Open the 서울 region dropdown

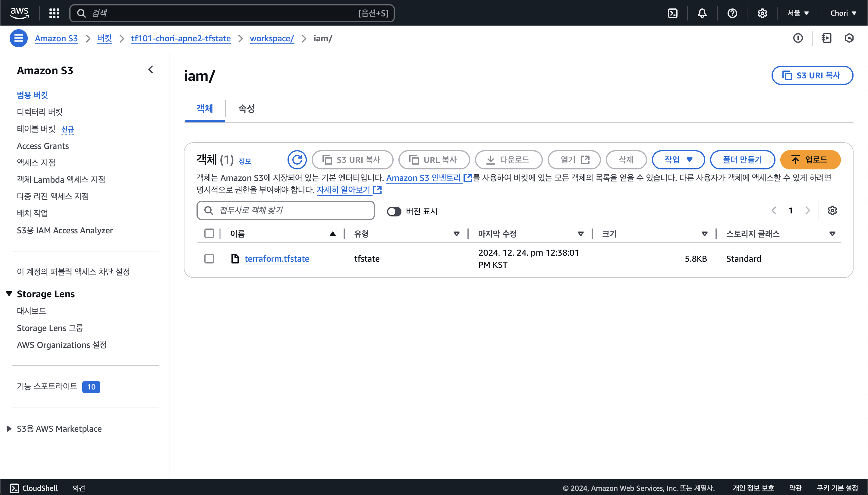pos(798,13)
